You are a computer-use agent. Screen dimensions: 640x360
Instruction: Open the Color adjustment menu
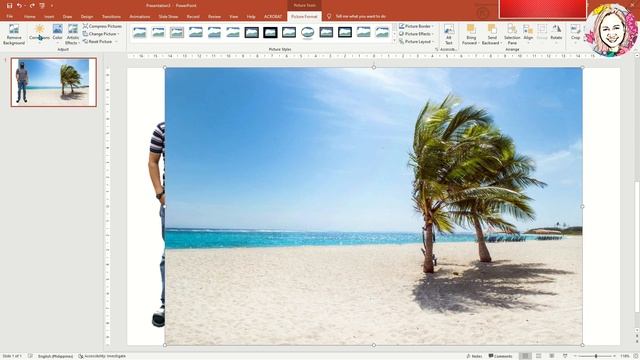[x=58, y=34]
